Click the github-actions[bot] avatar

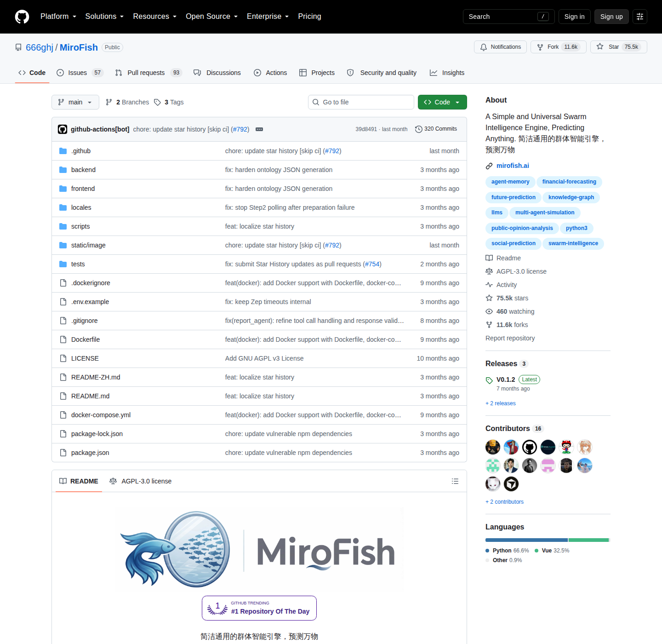[x=63, y=129]
